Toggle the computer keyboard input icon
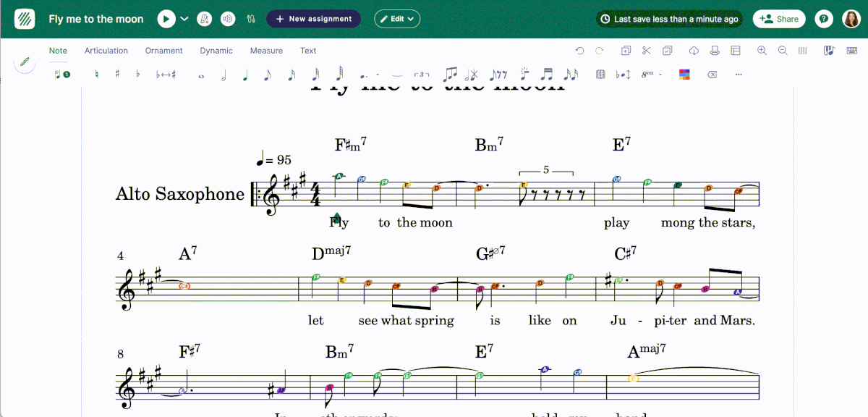Screen dimensions: 868x417 tap(851, 51)
